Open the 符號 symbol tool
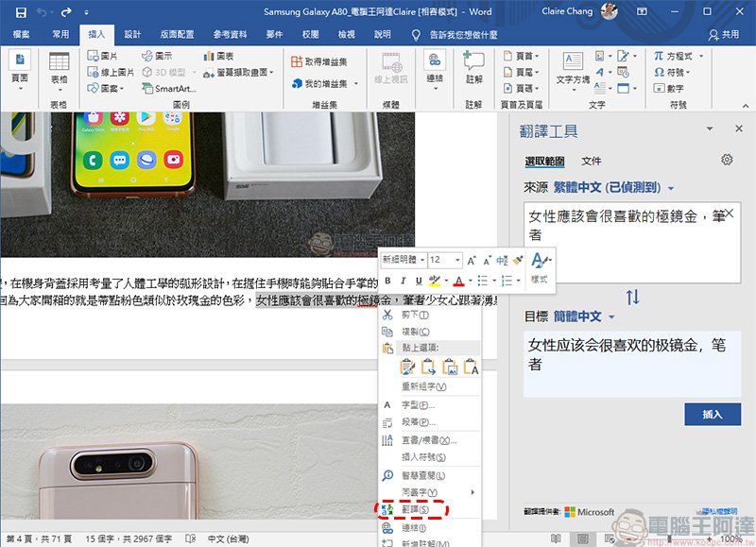 point(672,73)
